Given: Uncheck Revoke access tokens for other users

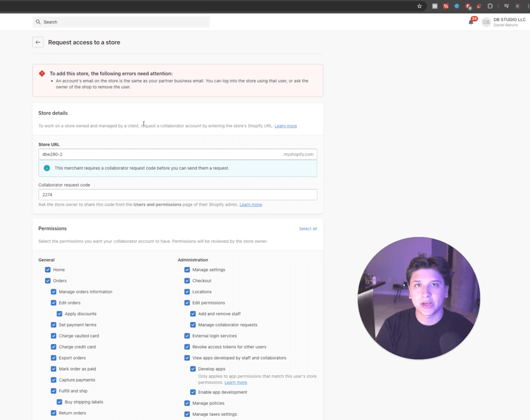Looking at the screenshot, I should [187, 347].
